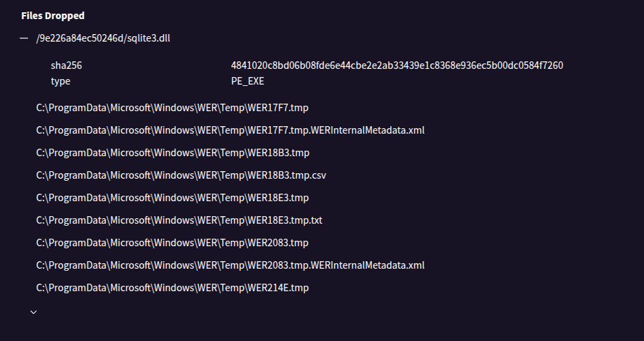Image resolution: width=644 pixels, height=341 pixels.
Task: Choose the WER18B3.tmp.csv file name
Action: point(287,175)
